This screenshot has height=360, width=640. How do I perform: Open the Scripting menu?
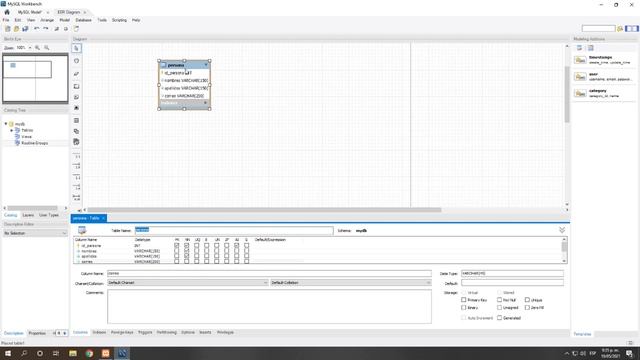pyautogui.click(x=119, y=20)
